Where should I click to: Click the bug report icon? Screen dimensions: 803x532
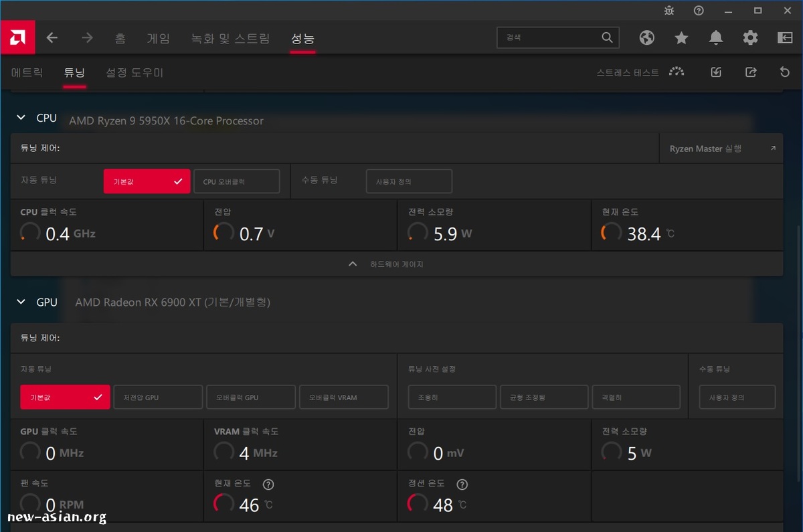tap(669, 10)
